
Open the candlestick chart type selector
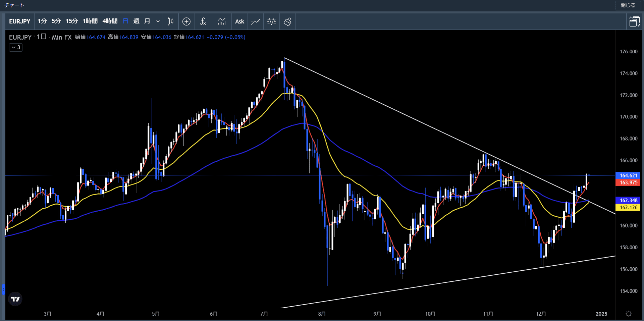(x=170, y=21)
